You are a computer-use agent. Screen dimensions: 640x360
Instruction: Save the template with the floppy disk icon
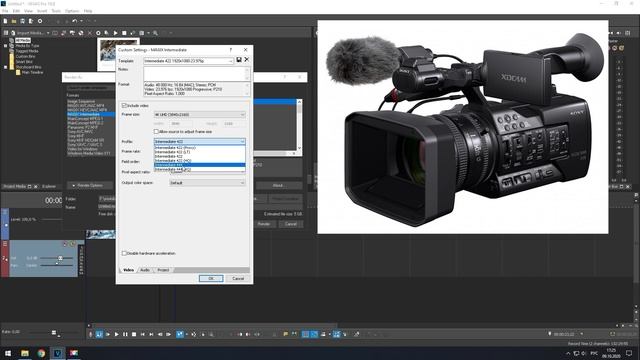click(239, 60)
